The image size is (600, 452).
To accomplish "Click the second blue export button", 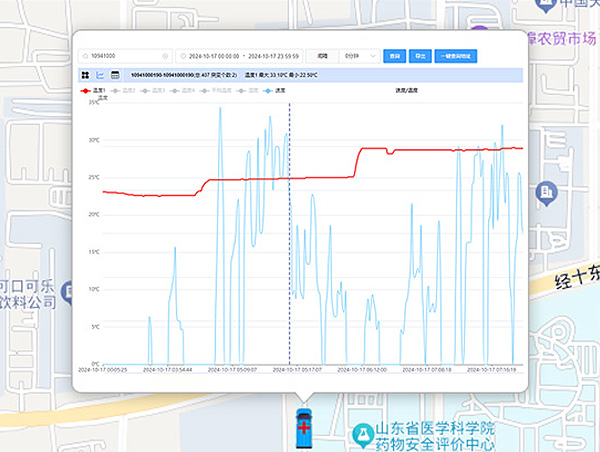I will [x=420, y=56].
